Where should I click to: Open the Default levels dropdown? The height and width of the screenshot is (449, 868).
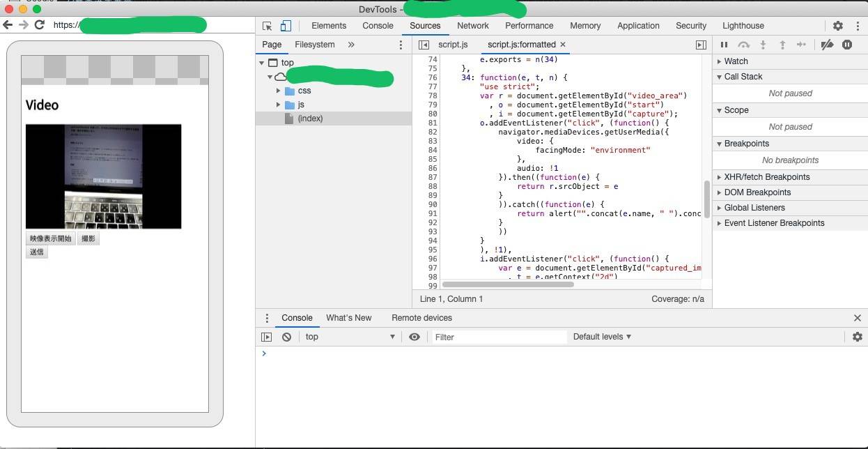pyautogui.click(x=602, y=337)
